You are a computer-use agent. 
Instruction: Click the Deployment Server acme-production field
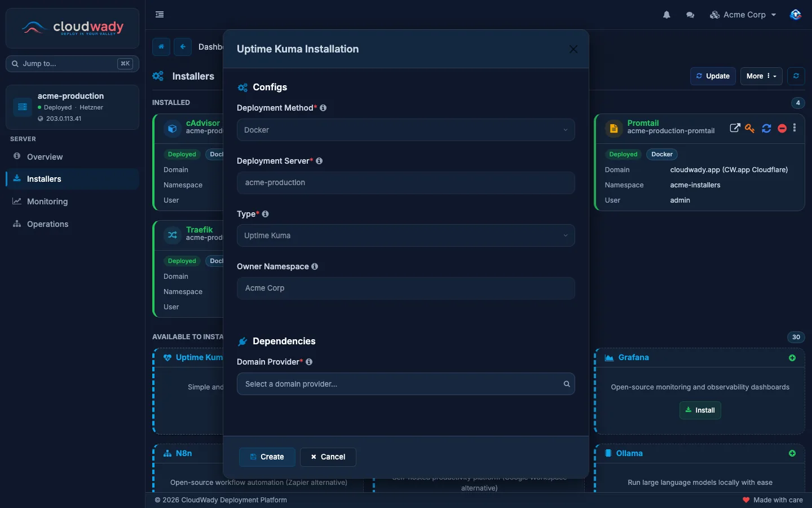[x=406, y=183]
